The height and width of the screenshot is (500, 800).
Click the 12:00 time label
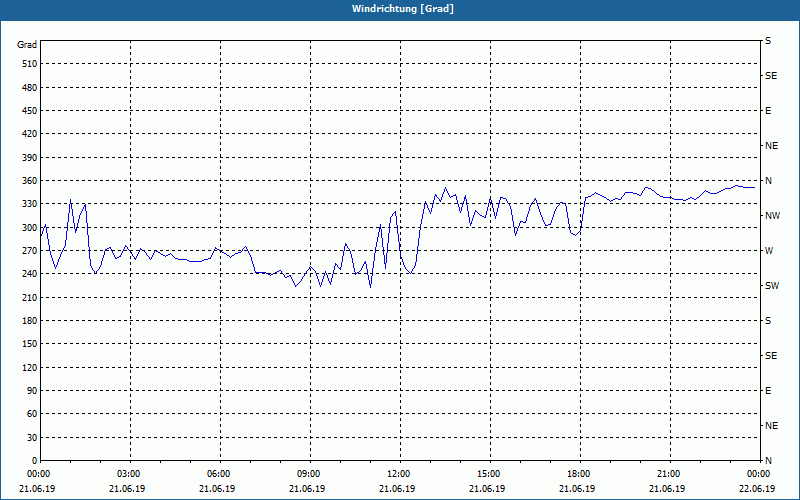coord(398,474)
